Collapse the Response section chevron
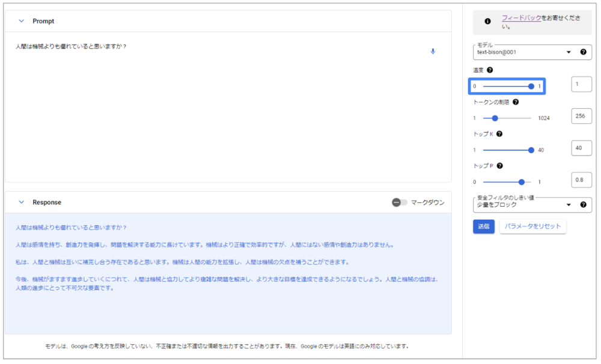Viewport: 601px width, 364px height. tap(22, 202)
